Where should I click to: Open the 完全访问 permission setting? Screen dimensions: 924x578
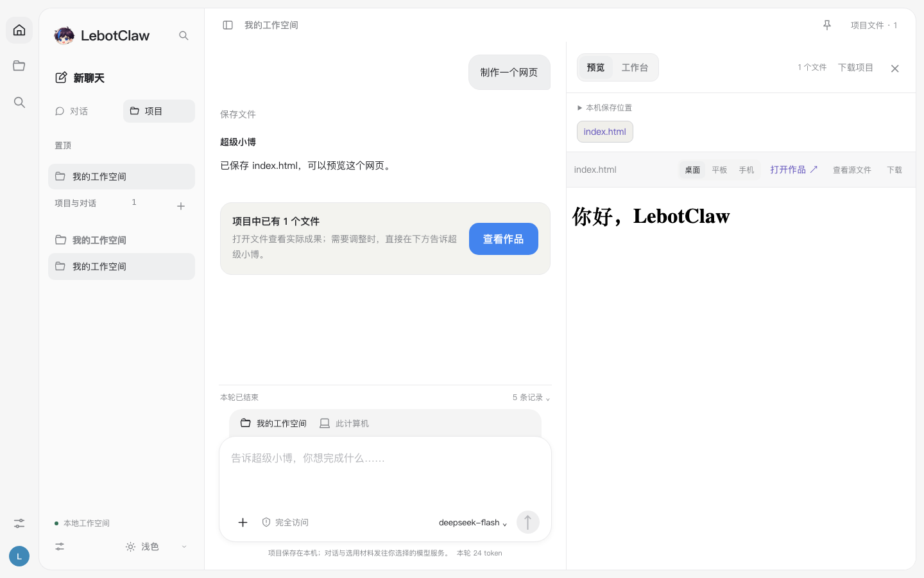click(286, 523)
